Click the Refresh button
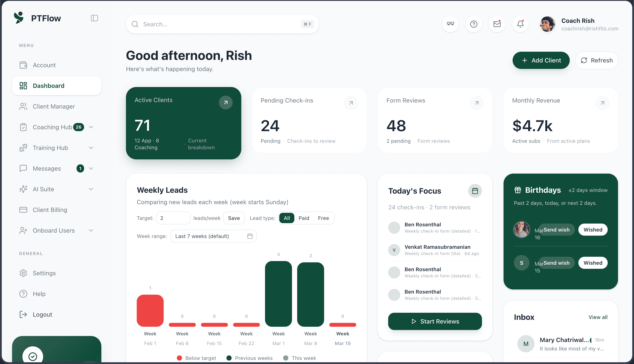 [596, 60]
